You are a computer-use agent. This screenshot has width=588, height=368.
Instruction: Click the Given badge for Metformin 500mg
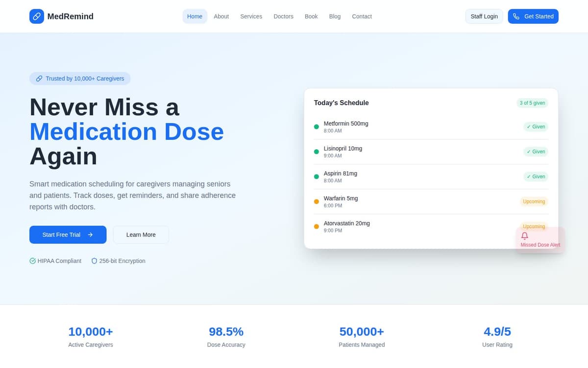536,127
